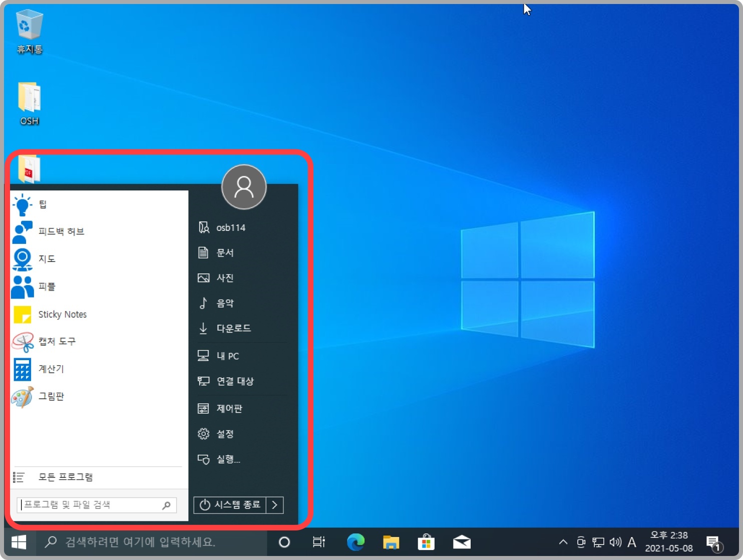This screenshot has height=560, width=743.
Task: Open 캡처 도구 scissors icon
Action: 23,342
